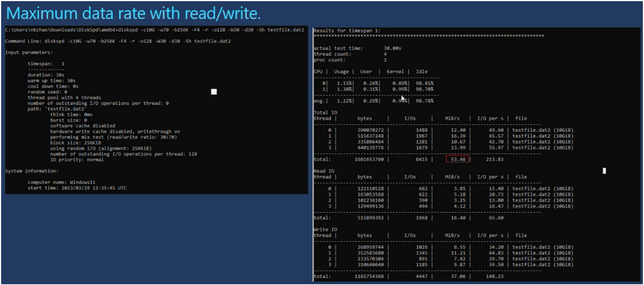The image size is (644, 285).
Task: Click the 'Command Line: diskspd' line
Action: pyautogui.click(x=118, y=41)
